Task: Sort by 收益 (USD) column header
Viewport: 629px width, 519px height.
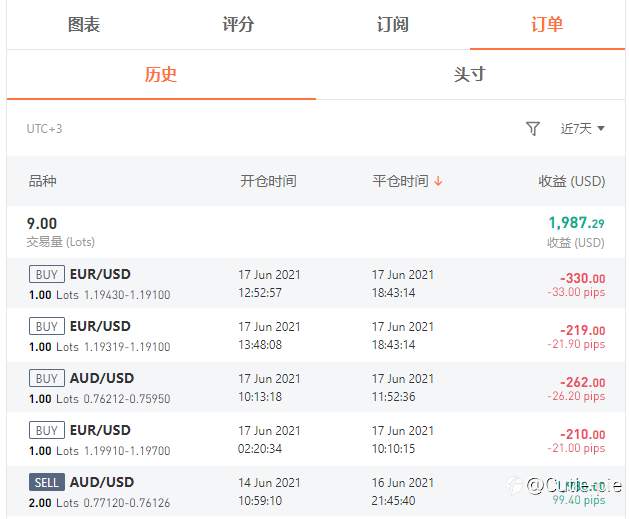Action: point(572,181)
